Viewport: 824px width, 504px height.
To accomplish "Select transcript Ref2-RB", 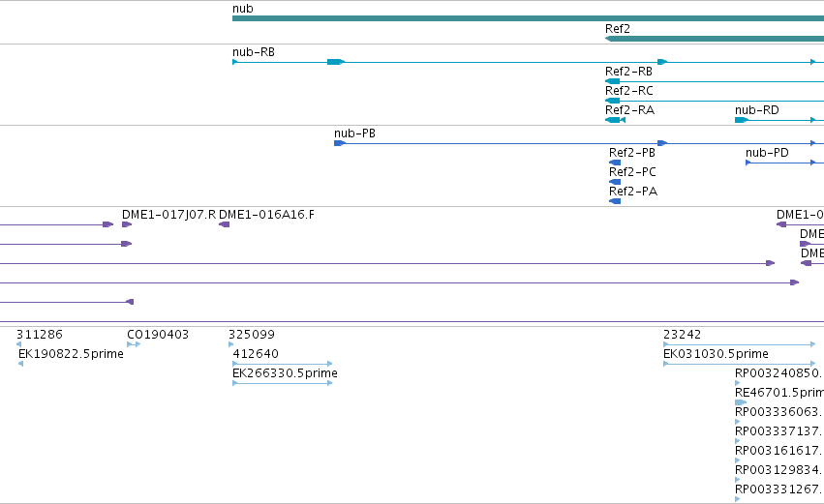I will [628, 72].
